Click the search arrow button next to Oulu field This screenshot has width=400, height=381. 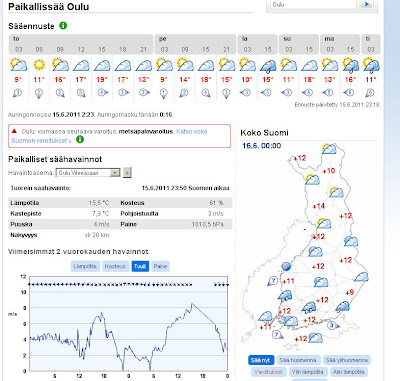click(x=366, y=4)
